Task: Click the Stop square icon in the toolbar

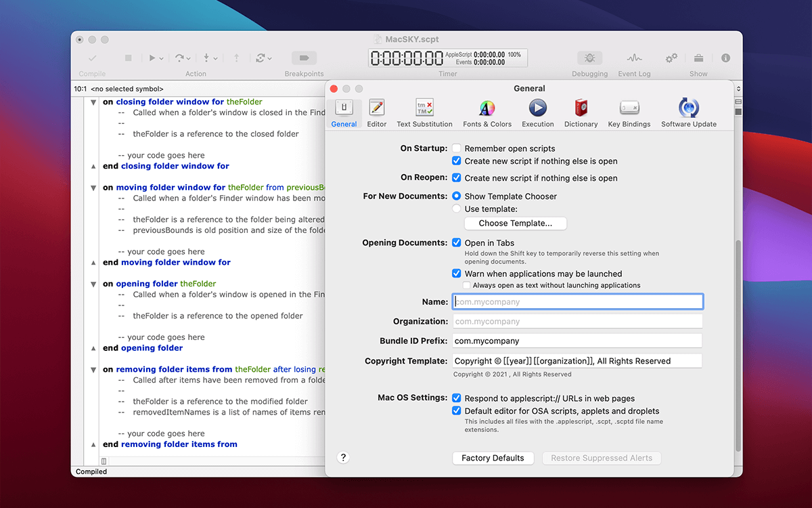Action: [x=128, y=58]
